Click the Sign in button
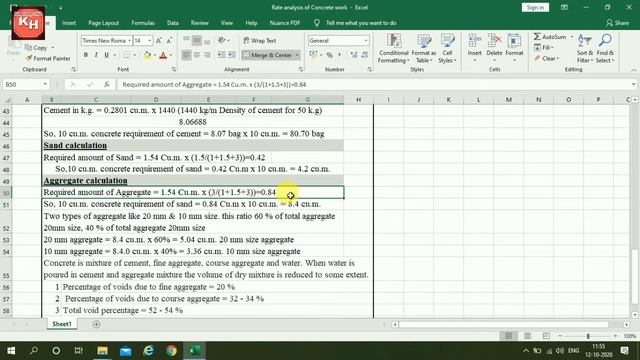This screenshot has height=360, width=640. coord(535,7)
